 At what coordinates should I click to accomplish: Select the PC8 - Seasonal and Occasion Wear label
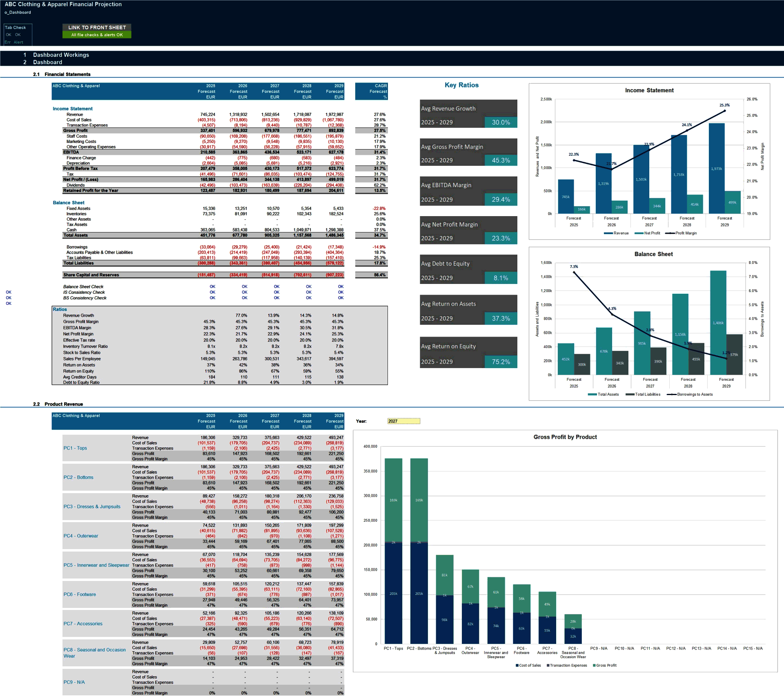click(95, 653)
